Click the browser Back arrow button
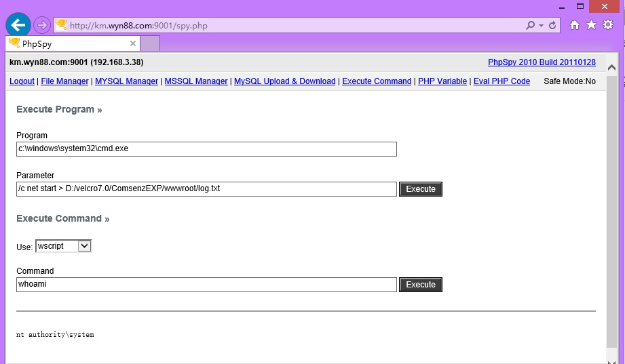 (x=18, y=25)
